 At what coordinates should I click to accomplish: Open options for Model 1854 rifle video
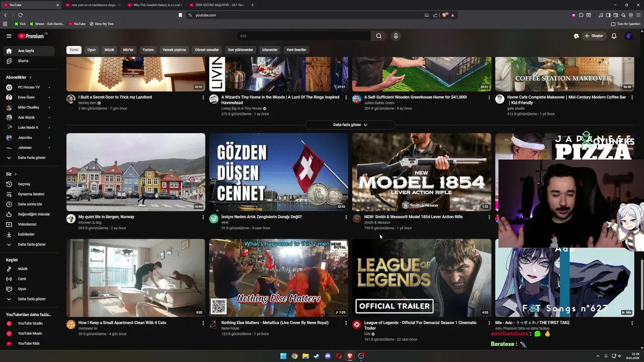click(x=489, y=217)
